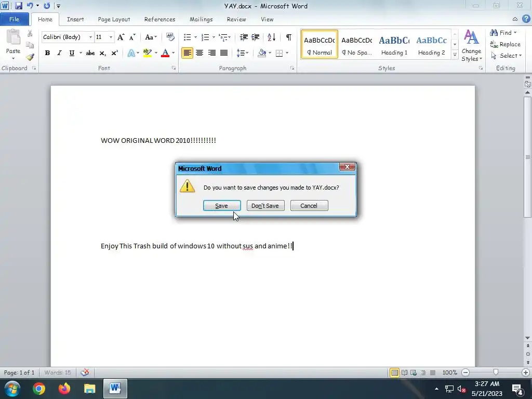Viewport: 532px width, 399px height.
Task: Click the Text Highlight Color button
Action: 147,53
